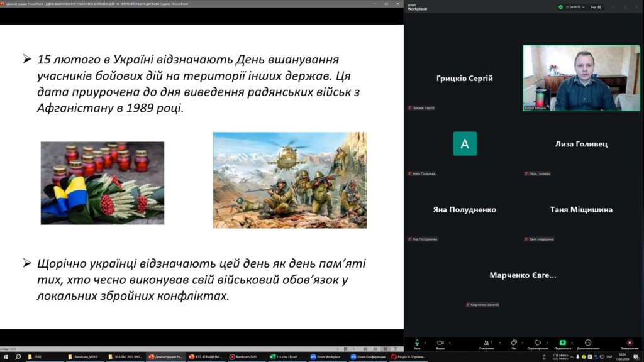Open Bandicam 2023 from the taskbar
The image size is (644, 362).
(246, 356)
